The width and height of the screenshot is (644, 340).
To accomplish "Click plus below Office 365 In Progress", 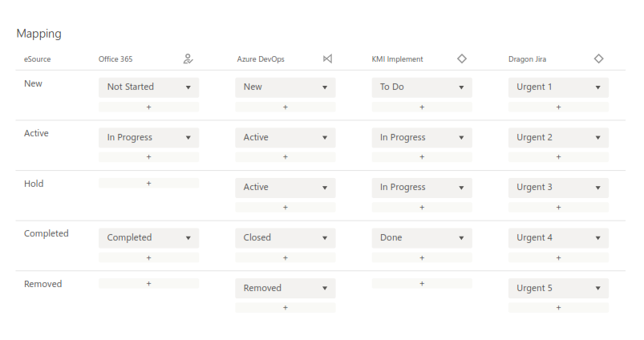I will pyautogui.click(x=148, y=157).
